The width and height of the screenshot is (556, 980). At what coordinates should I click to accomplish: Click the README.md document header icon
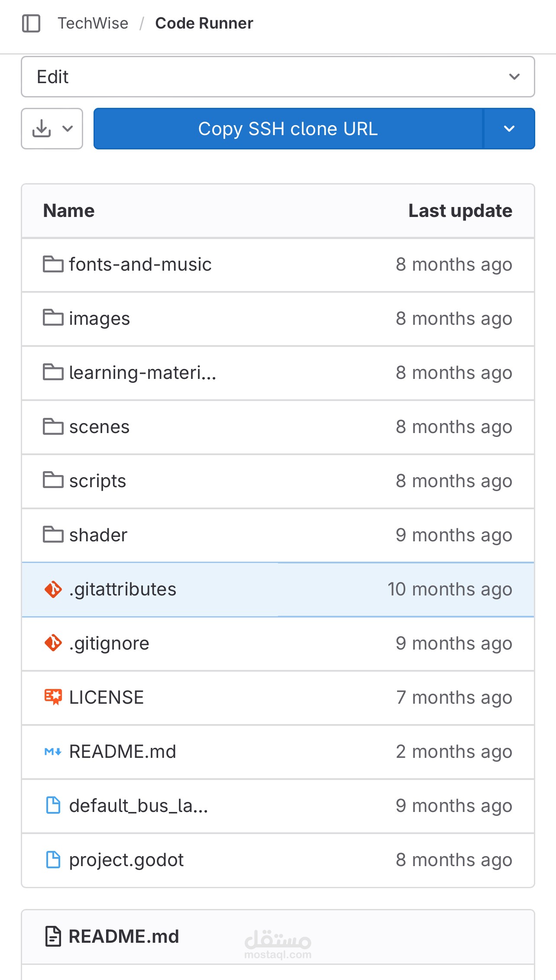tap(53, 936)
